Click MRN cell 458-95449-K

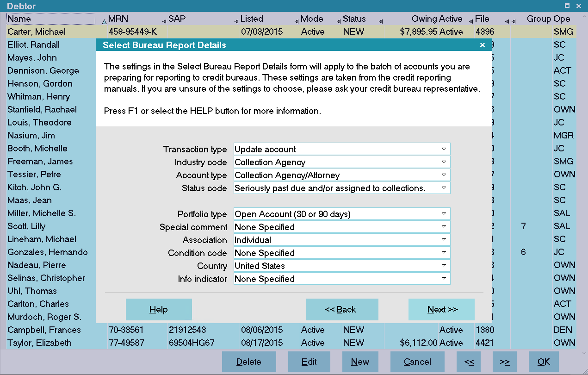pyautogui.click(x=133, y=32)
